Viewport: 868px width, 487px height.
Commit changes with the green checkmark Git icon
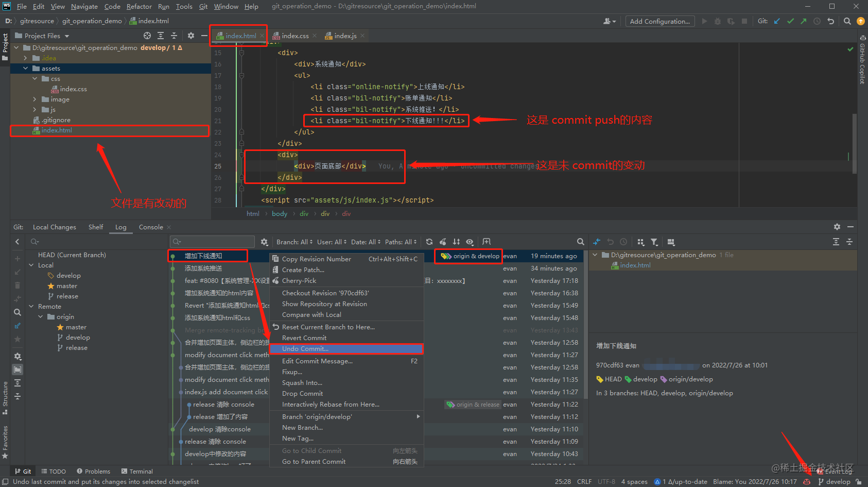point(791,21)
